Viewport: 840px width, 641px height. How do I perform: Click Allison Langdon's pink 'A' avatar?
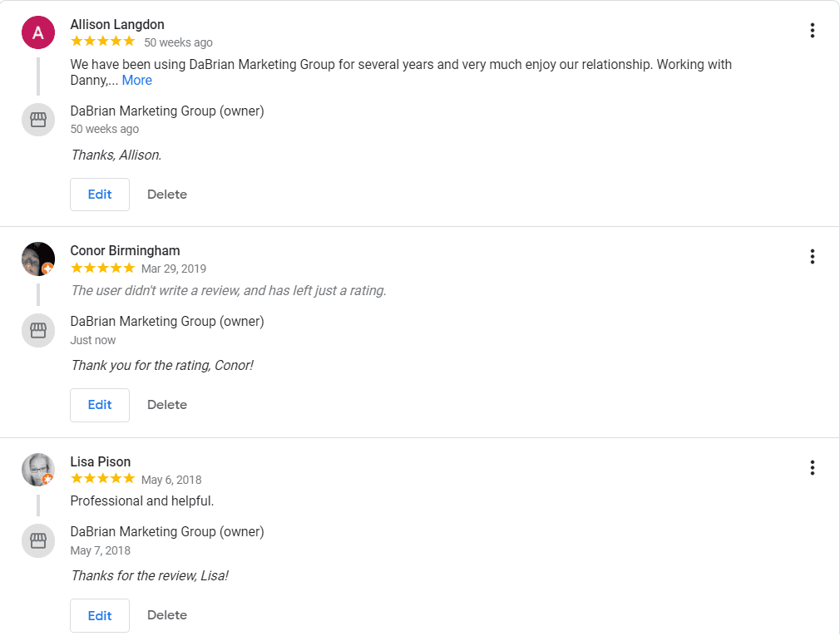38,32
